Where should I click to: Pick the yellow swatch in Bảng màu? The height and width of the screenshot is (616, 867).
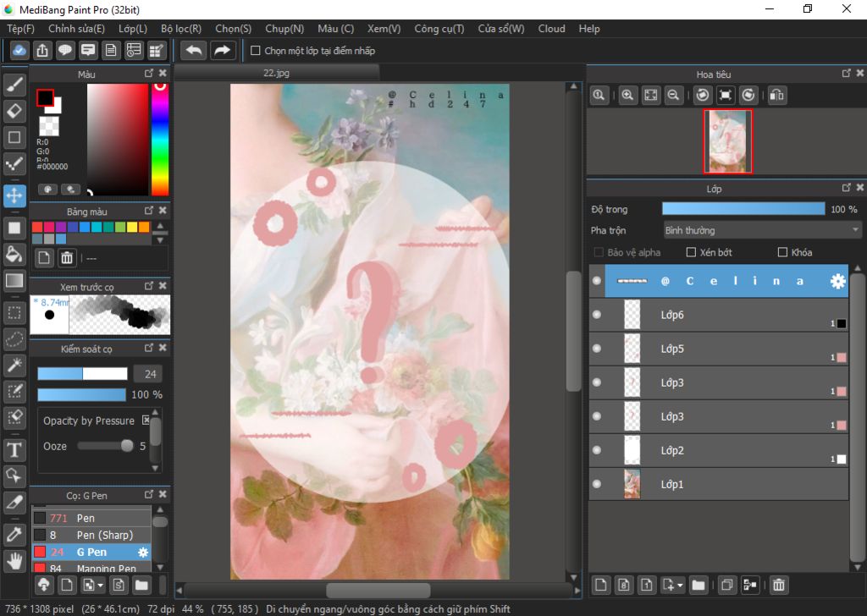(x=132, y=227)
